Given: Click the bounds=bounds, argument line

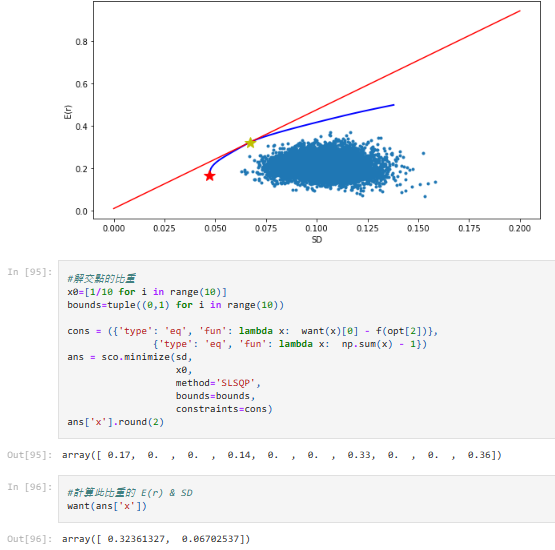Looking at the screenshot, I should [216, 396].
